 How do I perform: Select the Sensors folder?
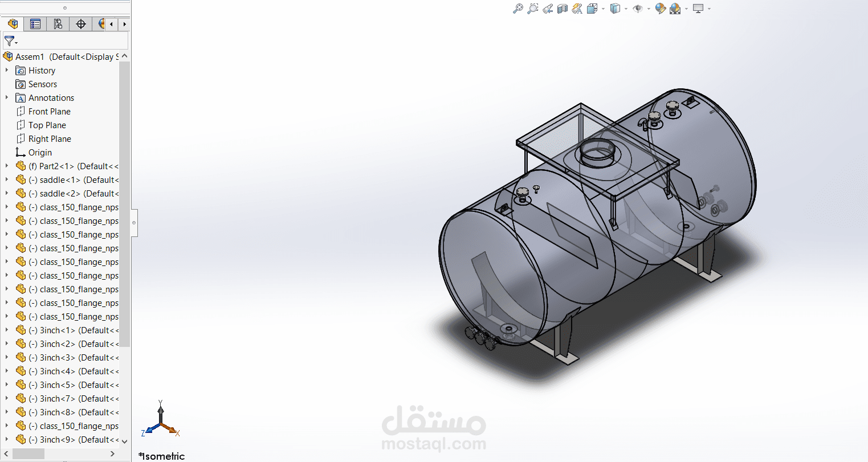click(36, 84)
